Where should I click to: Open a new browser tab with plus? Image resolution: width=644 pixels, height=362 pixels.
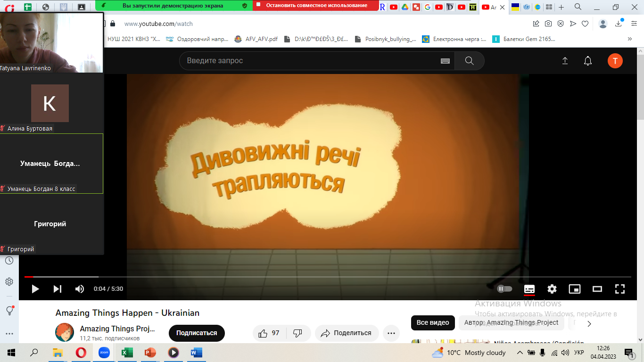pos(561,7)
